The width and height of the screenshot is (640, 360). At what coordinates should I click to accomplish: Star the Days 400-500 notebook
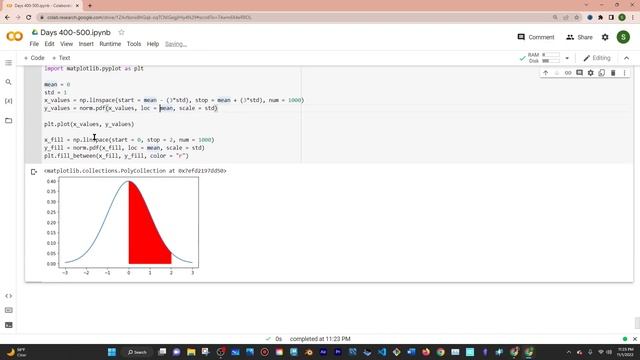tap(121, 32)
